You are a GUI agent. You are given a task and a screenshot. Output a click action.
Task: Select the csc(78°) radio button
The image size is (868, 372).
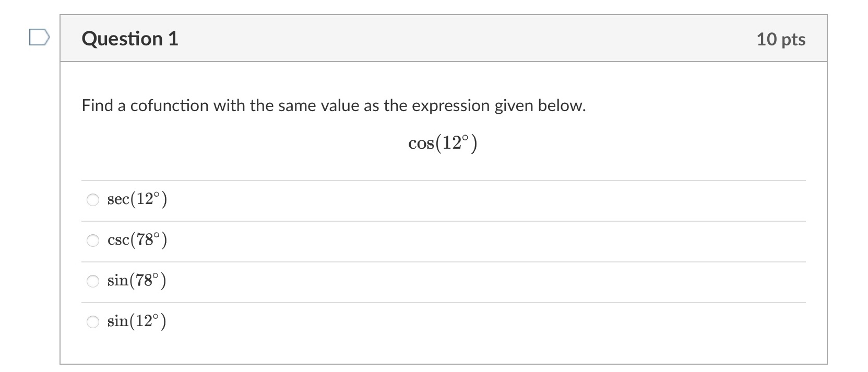(93, 240)
